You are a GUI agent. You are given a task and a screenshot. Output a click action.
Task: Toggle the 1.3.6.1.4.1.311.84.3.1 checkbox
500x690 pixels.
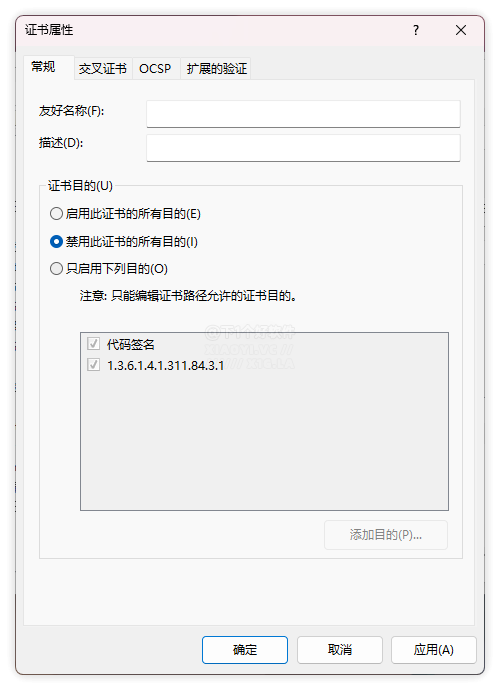click(93, 365)
